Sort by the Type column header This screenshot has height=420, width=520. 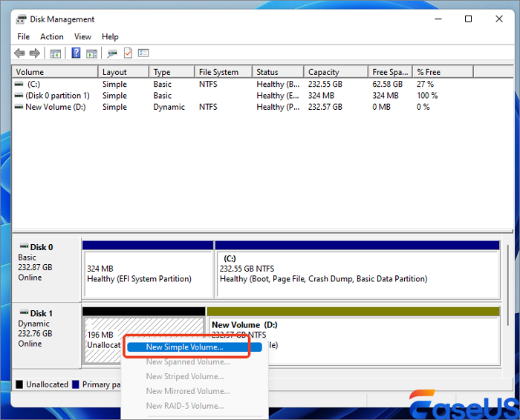172,72
